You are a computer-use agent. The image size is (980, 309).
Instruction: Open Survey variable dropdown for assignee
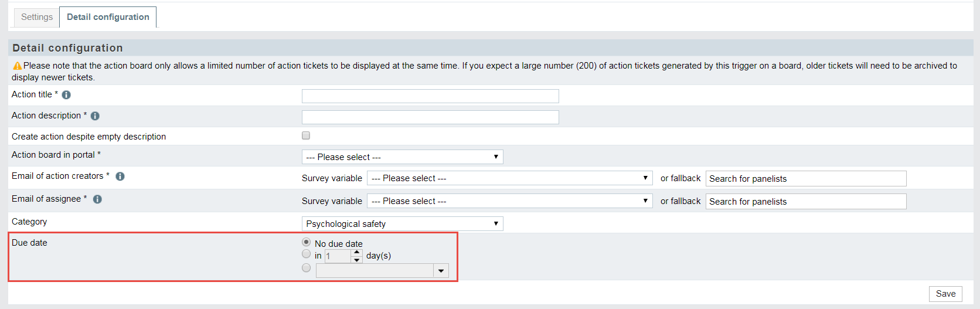(509, 201)
